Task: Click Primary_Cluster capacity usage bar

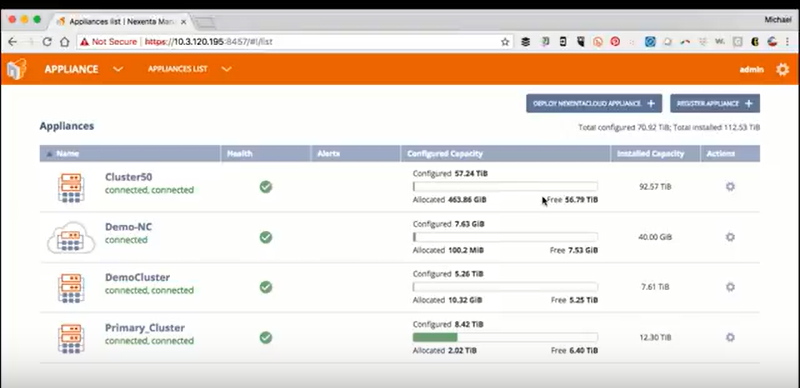Action: [x=505, y=337]
